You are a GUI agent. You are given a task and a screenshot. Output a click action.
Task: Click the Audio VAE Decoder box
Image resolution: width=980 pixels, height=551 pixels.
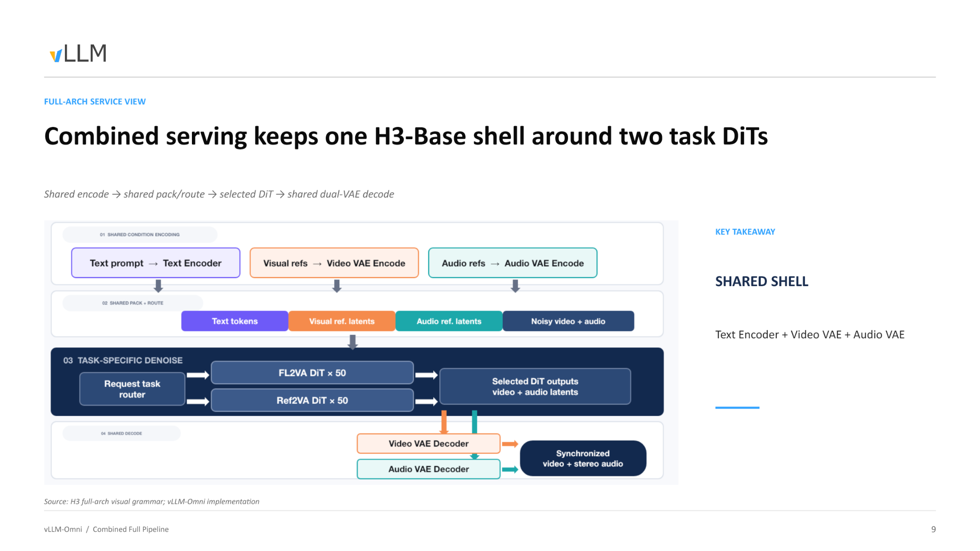[x=428, y=469]
